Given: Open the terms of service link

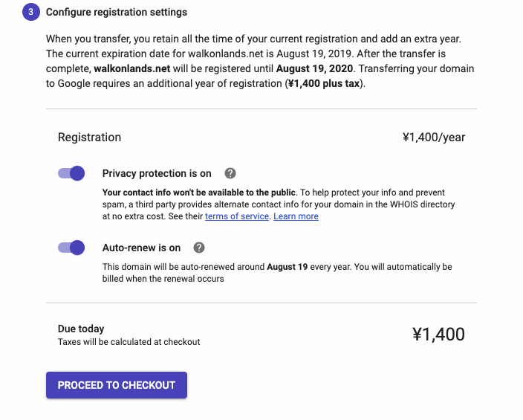Looking at the screenshot, I should coord(237,216).
